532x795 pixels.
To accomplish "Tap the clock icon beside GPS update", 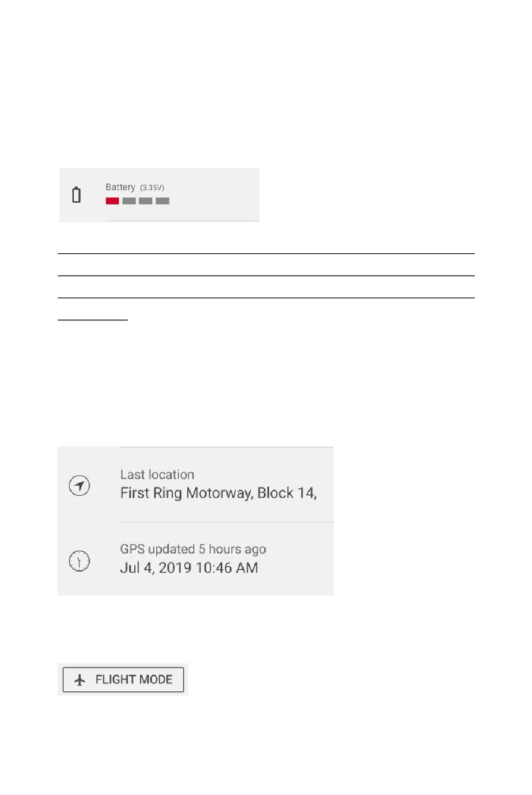I will [x=80, y=561].
